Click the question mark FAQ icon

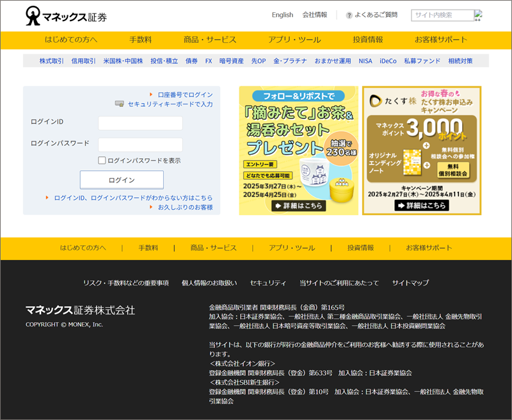pos(349,15)
